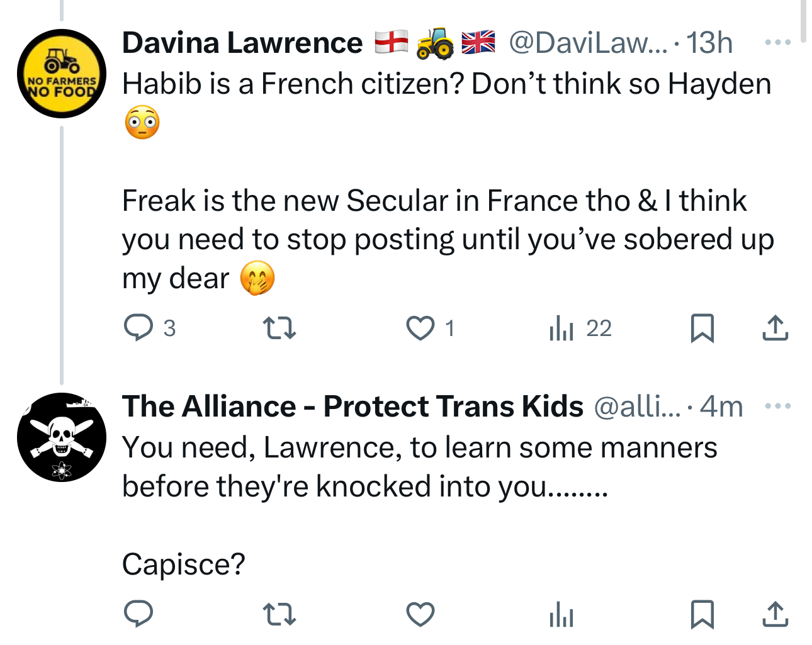Image resolution: width=812 pixels, height=645 pixels.
Task: Open the skull and crossbones avatar
Action: point(62,437)
